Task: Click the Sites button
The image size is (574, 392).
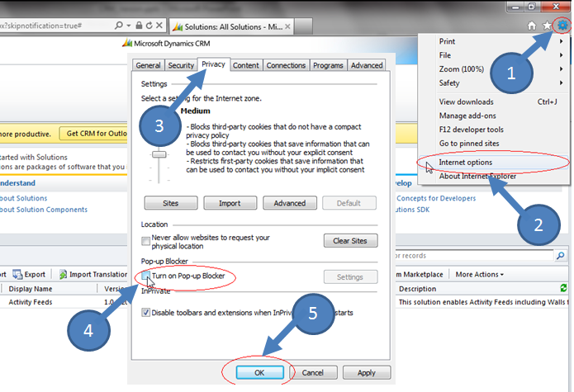Action: pyautogui.click(x=171, y=203)
